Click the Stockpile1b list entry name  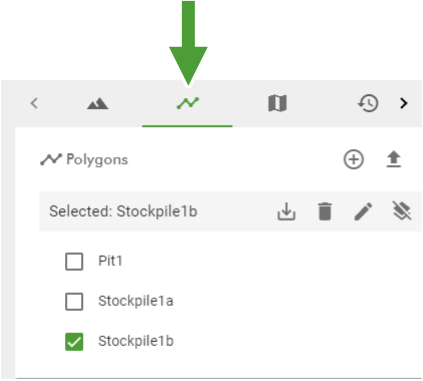[x=136, y=341]
